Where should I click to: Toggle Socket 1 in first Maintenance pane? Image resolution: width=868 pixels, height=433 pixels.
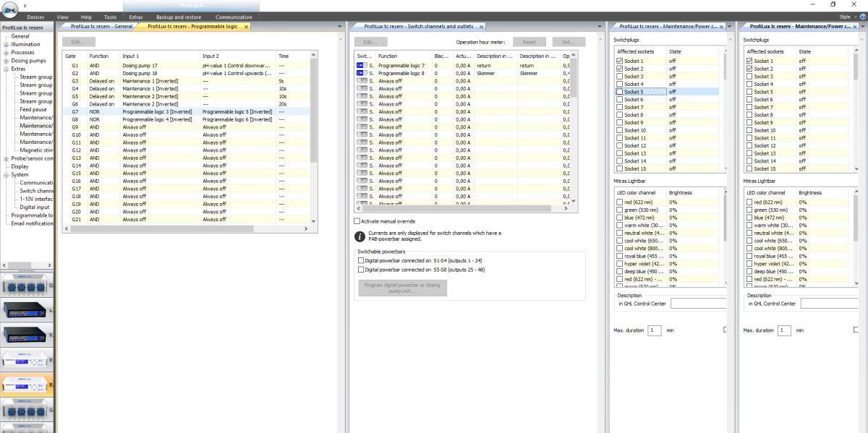618,61
